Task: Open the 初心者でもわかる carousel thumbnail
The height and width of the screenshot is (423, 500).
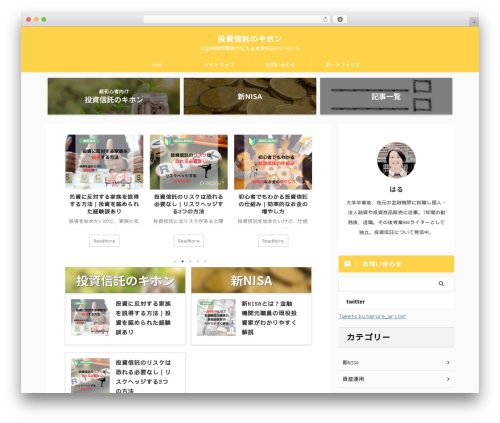Action: (273, 162)
